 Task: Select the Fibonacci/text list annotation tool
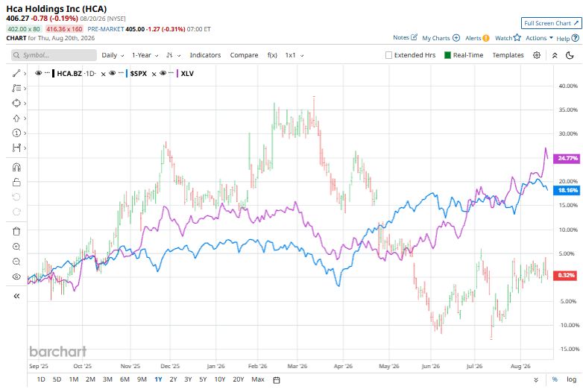[16, 88]
